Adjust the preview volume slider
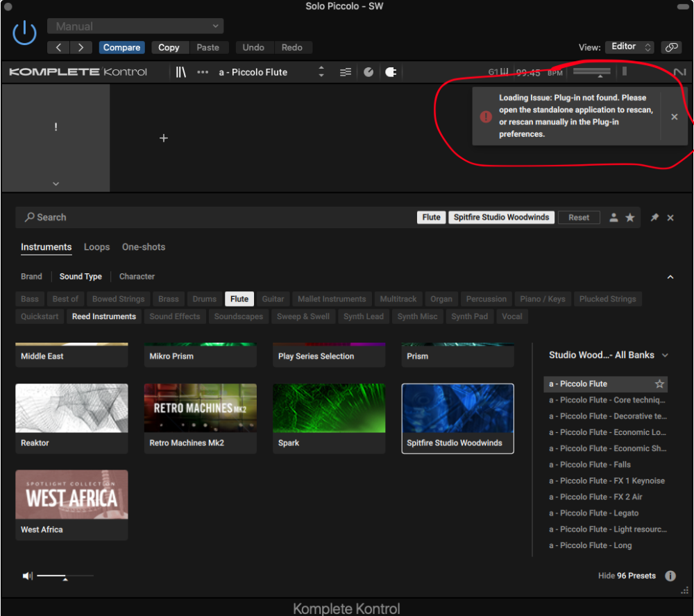The height and width of the screenshot is (616, 694). 65,576
